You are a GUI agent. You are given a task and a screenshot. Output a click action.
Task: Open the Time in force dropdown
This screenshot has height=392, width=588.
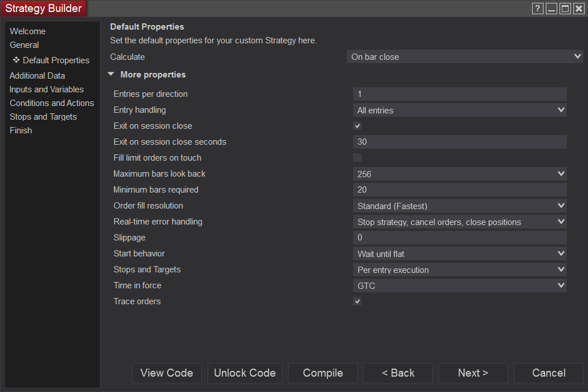click(460, 286)
